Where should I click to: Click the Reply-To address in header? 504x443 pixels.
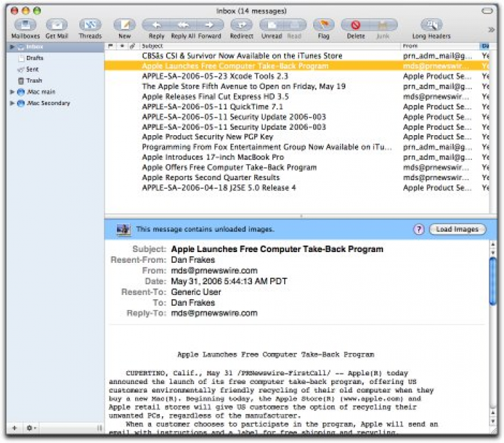click(x=214, y=313)
